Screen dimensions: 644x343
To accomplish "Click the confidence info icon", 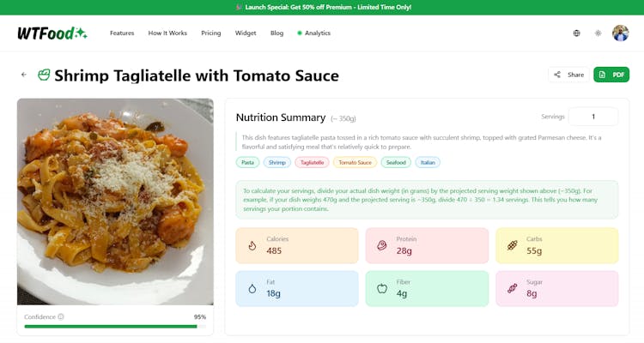I will (x=61, y=316).
